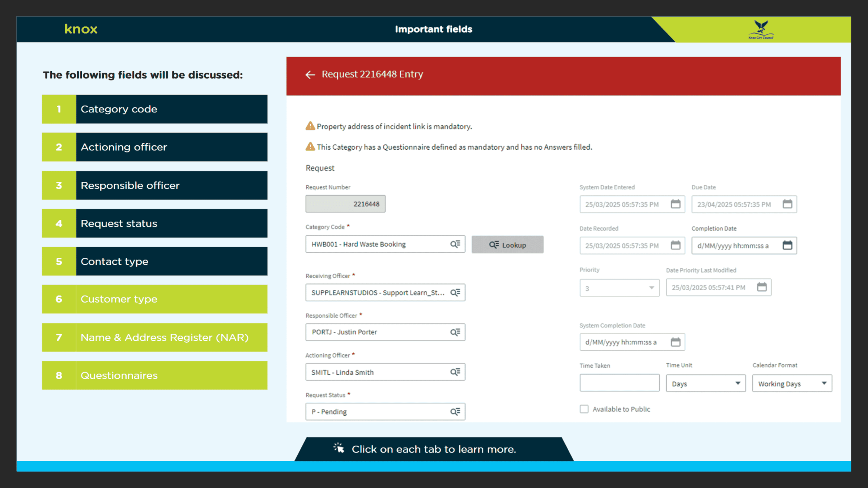
Task: Select the Questionnaires tab
Action: click(155, 375)
